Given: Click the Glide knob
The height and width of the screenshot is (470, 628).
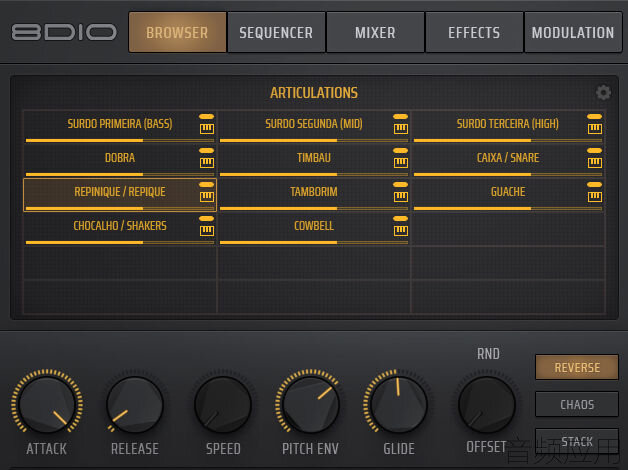Looking at the screenshot, I should (399, 404).
